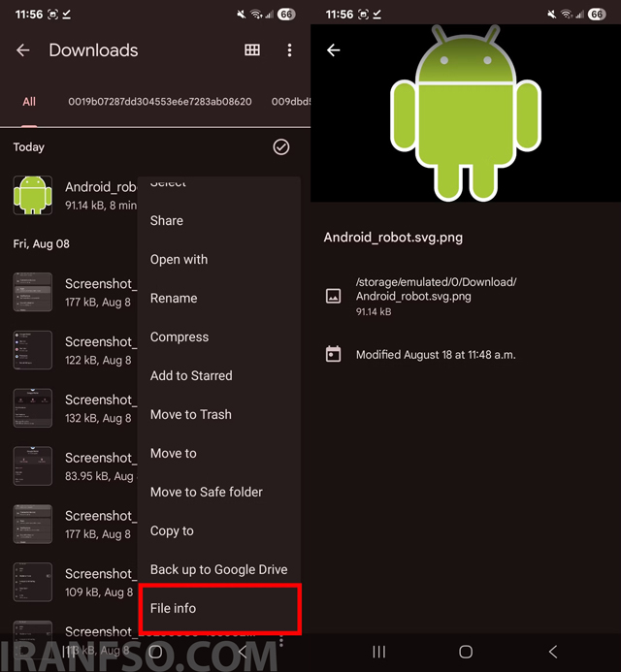Tap the Modified August 18 text
The height and width of the screenshot is (672, 621).
(x=436, y=355)
